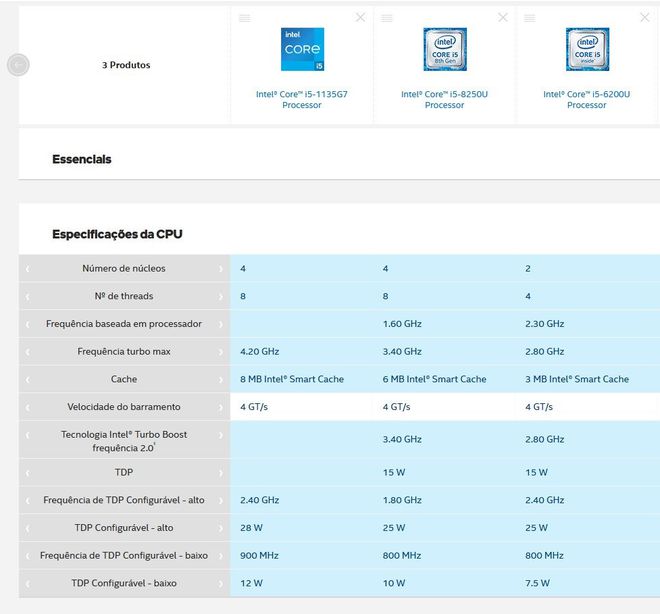Click right chevron on Turbo Boost frequência 2.0 row
The image size is (660, 614).
pos(221,435)
